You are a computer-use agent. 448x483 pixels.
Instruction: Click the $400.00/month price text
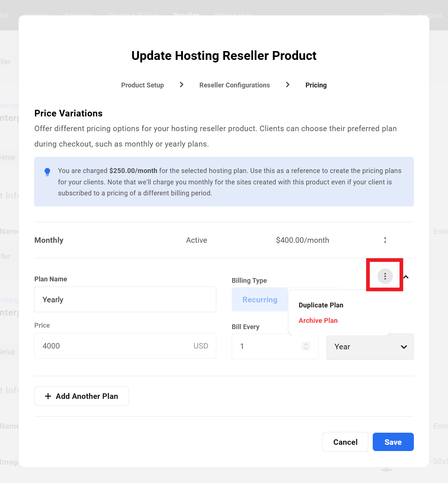point(303,240)
